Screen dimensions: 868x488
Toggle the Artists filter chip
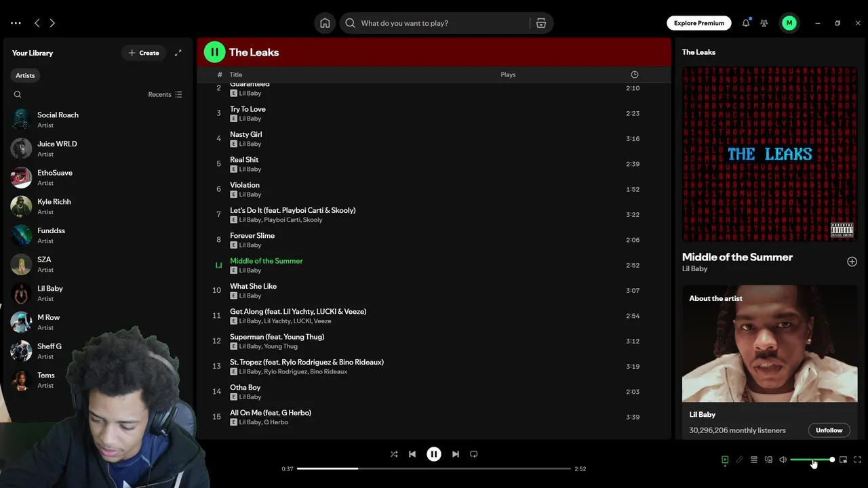(x=25, y=75)
